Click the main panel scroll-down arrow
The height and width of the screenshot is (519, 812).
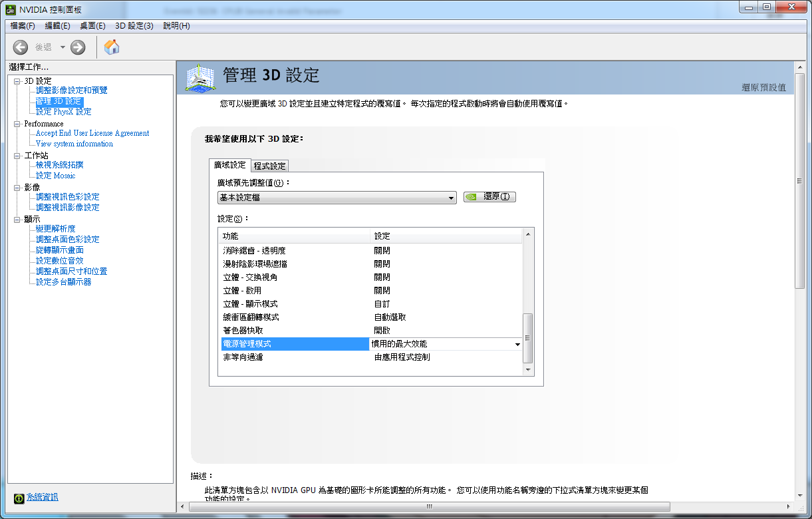(800, 496)
